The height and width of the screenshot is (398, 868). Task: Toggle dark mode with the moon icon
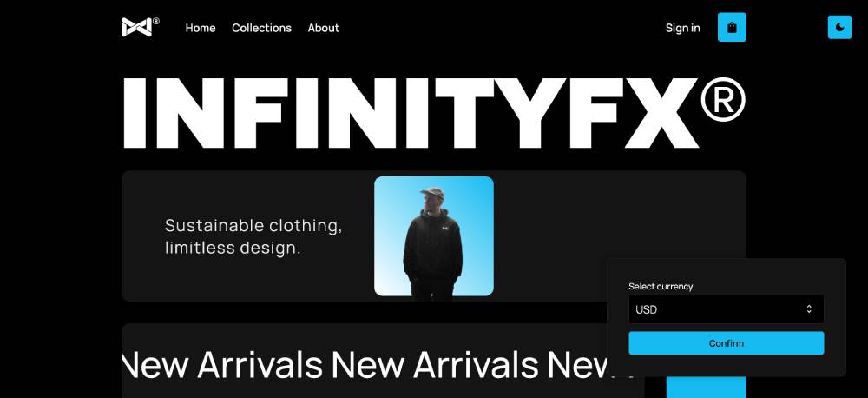click(x=839, y=27)
